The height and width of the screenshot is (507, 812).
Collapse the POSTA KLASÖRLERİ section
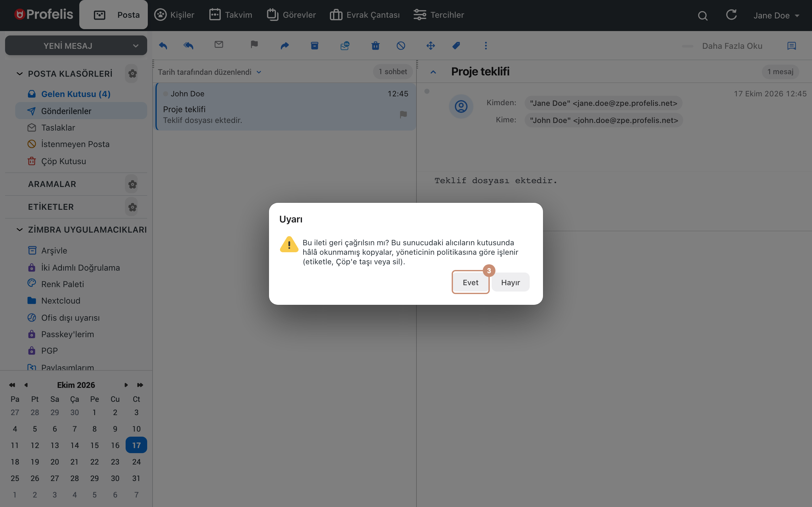coord(20,74)
